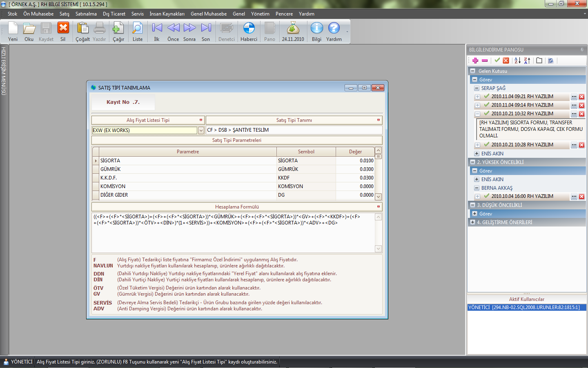Image resolution: width=588 pixels, height=368 pixels.
Task: Expand 4. GELİŞTİRME ÖNERİLERİ section
Action: (472, 222)
